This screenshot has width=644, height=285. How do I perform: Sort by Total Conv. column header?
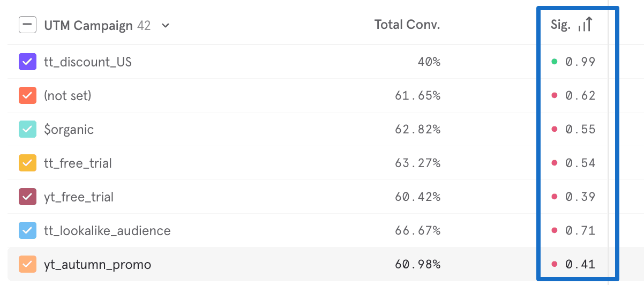pos(407,25)
